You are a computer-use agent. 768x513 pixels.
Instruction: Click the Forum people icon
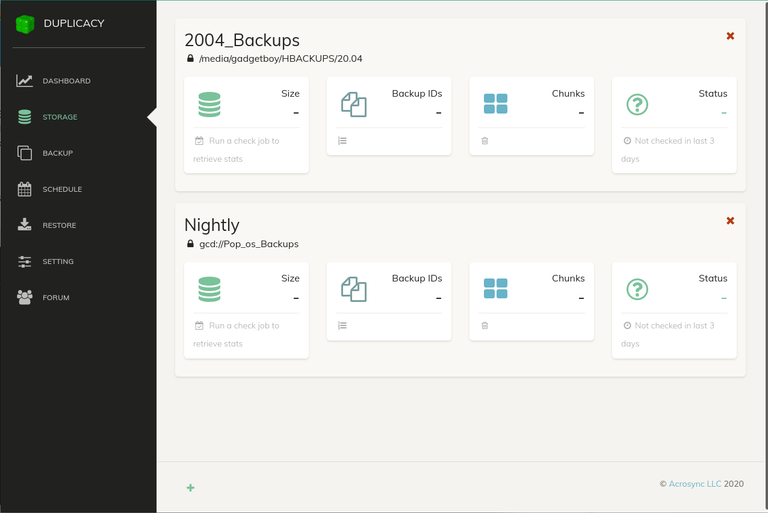[x=24, y=297]
